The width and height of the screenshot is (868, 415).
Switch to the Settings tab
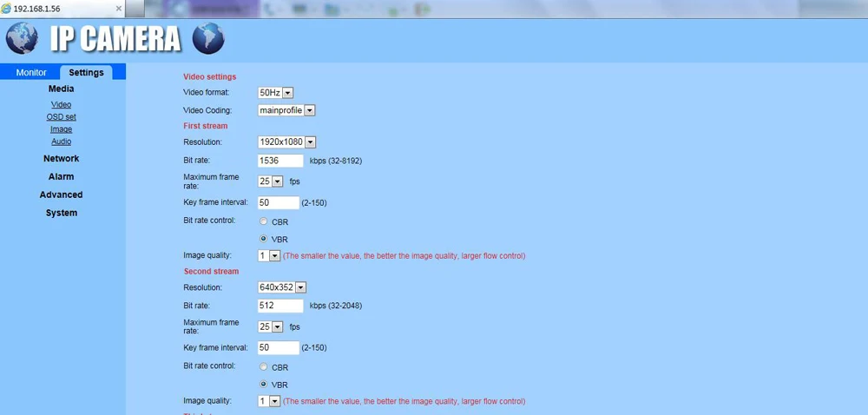click(x=86, y=72)
